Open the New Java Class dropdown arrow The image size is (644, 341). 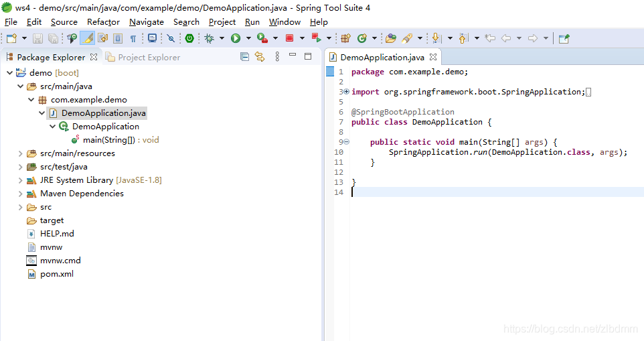(374, 38)
